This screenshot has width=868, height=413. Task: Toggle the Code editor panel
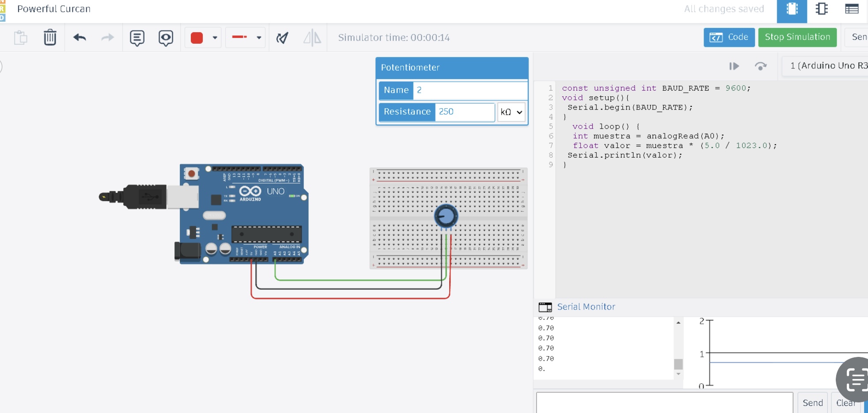(729, 37)
